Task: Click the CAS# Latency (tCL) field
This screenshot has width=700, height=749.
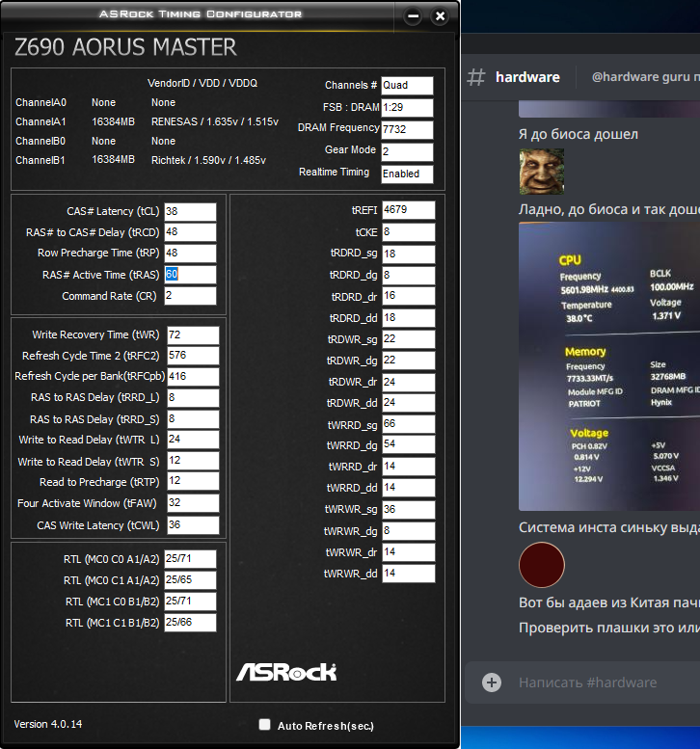Action: coord(190,212)
